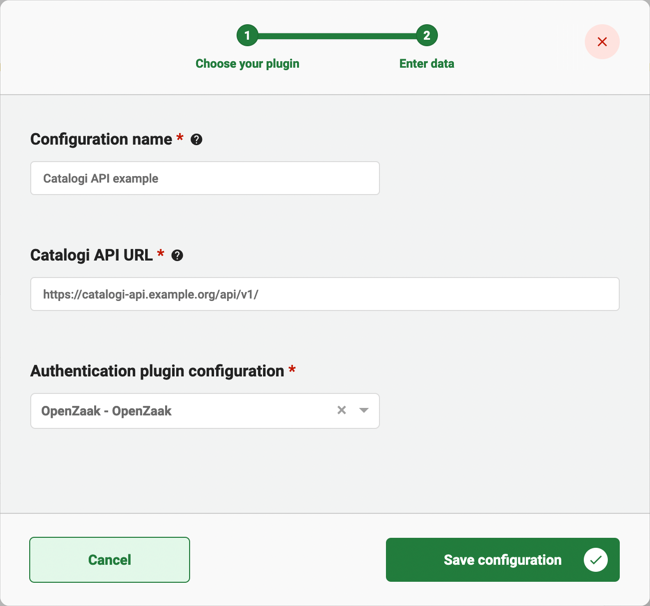Open help tooltip beside Catalogi API URL
The width and height of the screenshot is (650, 606).
point(177,256)
